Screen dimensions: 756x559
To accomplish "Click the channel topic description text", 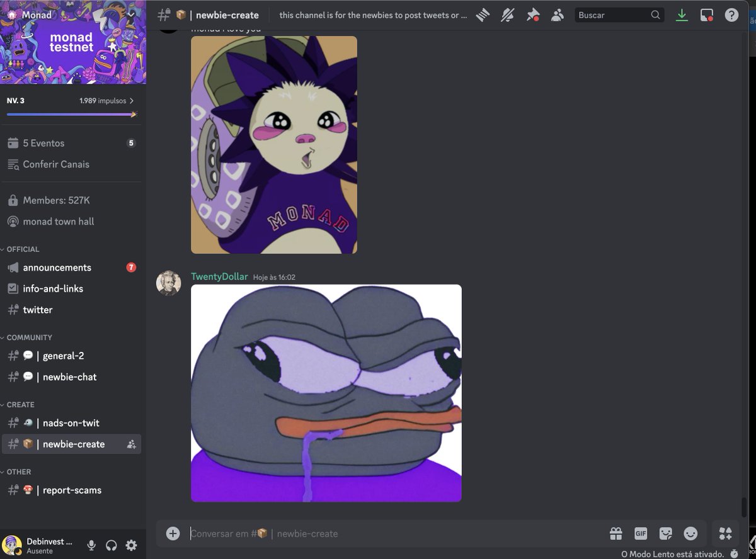I will tap(374, 15).
